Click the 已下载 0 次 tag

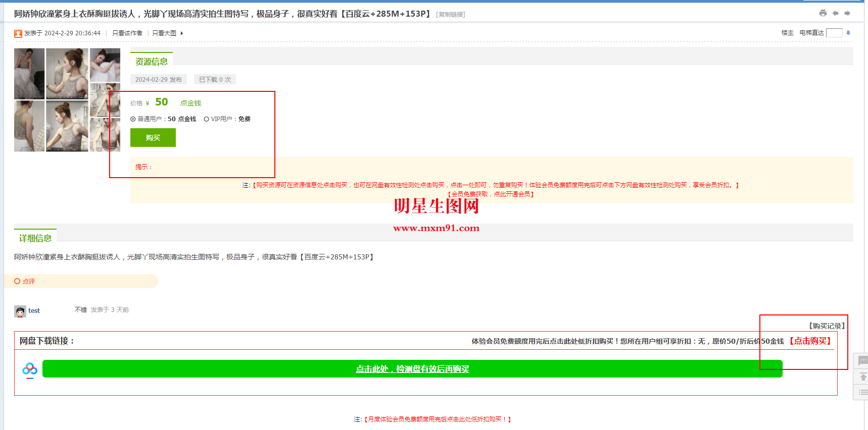tap(215, 79)
